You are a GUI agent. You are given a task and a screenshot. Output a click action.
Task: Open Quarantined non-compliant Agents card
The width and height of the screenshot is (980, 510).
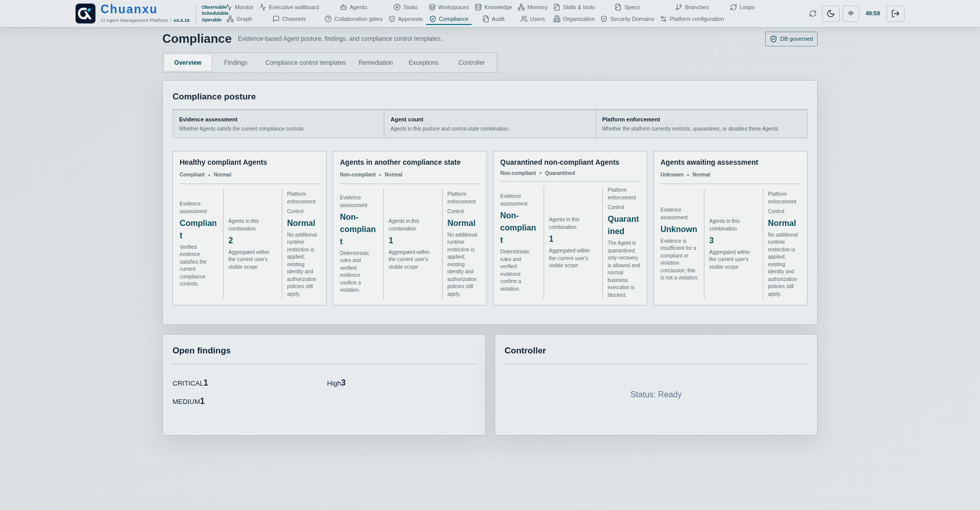[x=570, y=228]
